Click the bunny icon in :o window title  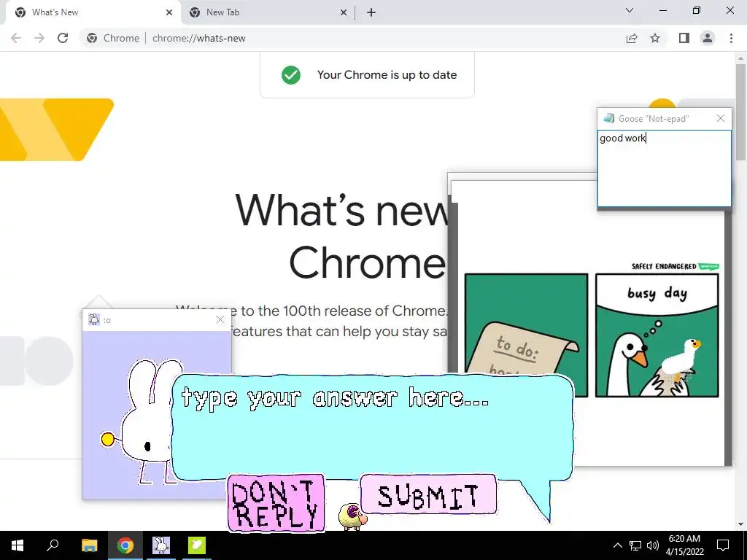94,319
